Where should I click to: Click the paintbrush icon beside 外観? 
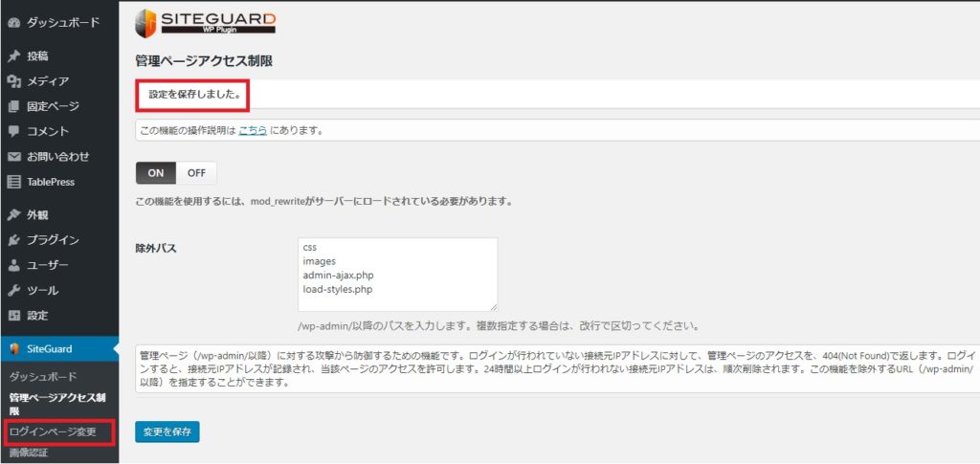[x=13, y=215]
